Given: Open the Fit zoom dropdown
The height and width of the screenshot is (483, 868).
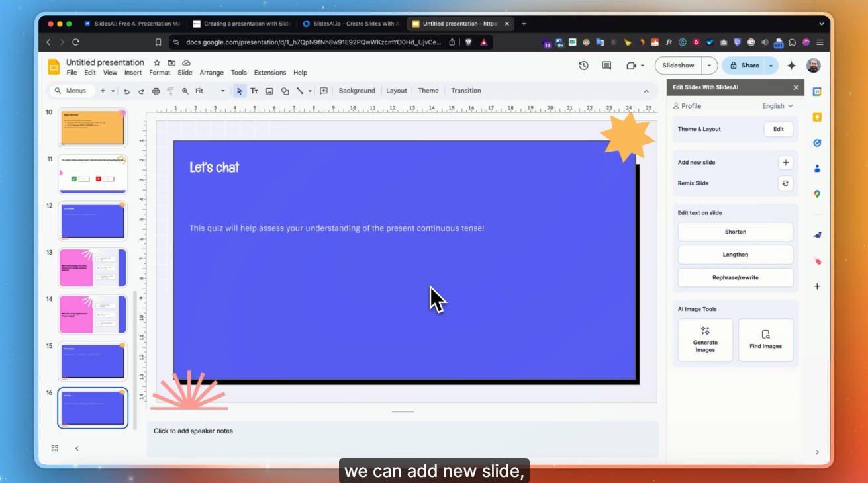Looking at the screenshot, I should pos(210,91).
